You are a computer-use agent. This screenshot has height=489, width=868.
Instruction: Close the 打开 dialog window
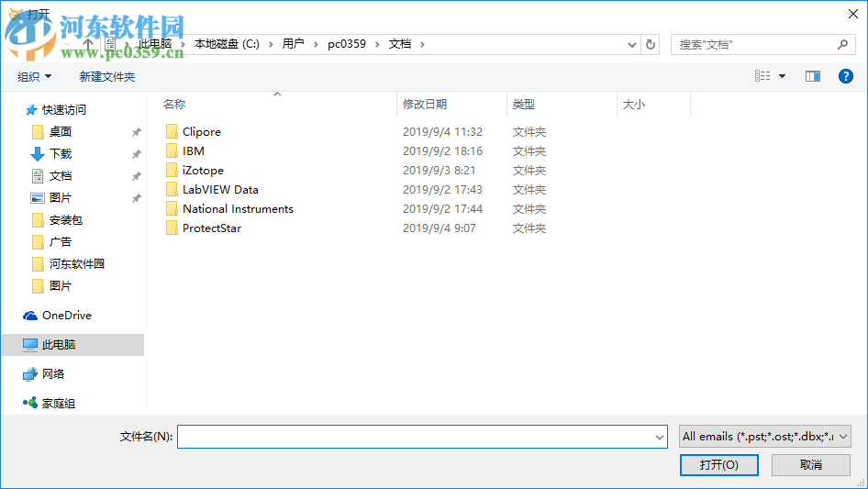pyautogui.click(x=853, y=14)
